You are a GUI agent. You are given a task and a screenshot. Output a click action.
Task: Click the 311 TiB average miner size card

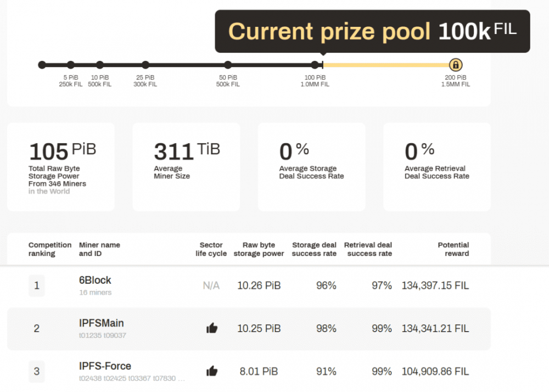pyautogui.click(x=186, y=167)
